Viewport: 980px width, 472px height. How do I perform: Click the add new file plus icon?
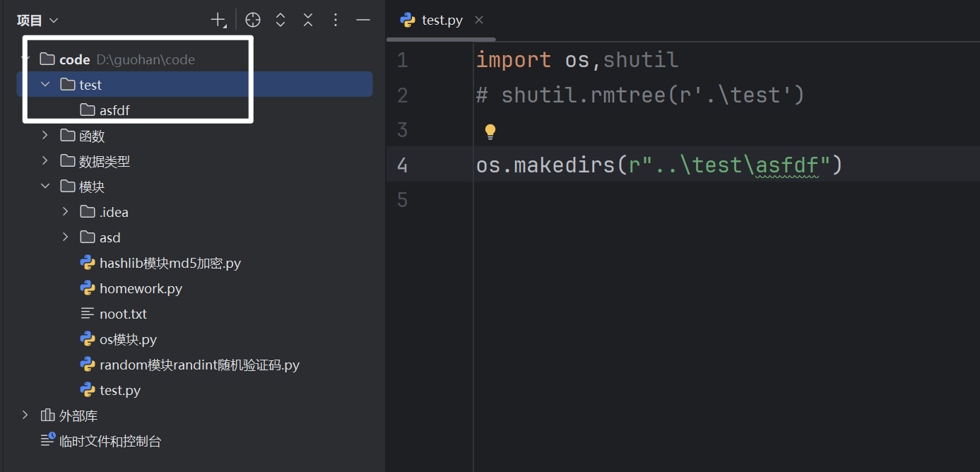click(219, 20)
